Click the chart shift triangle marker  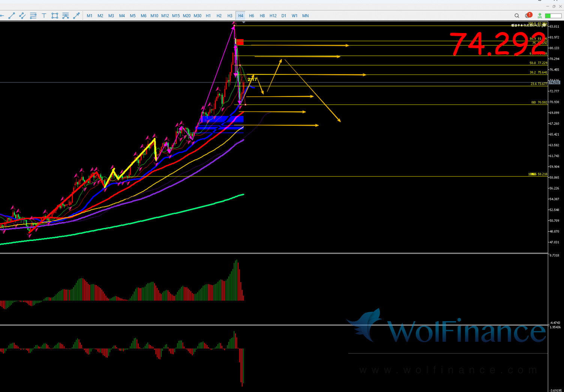(x=244, y=23)
